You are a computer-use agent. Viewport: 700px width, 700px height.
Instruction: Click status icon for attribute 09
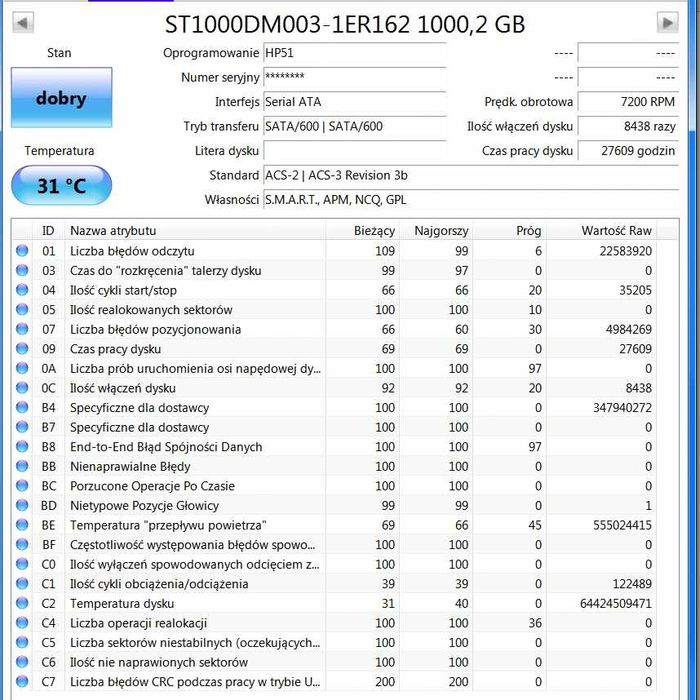pos(22,349)
